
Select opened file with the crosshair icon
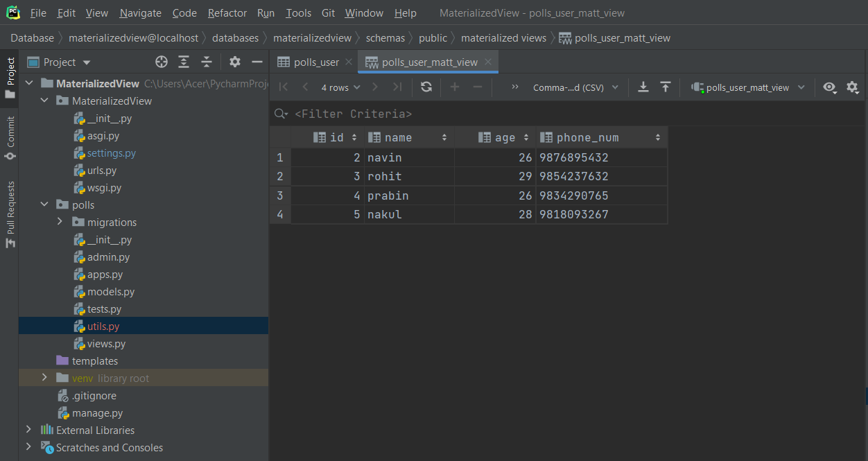[x=161, y=62]
